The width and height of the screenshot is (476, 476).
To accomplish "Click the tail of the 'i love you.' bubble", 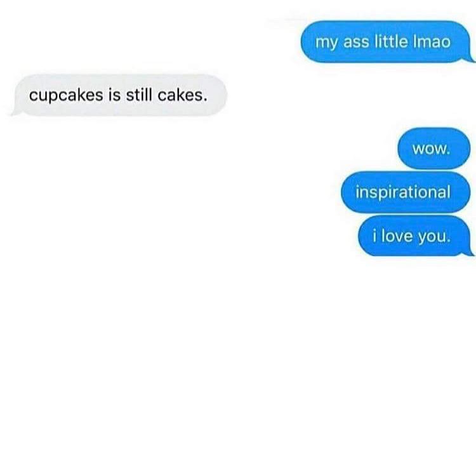I will pos(469,252).
